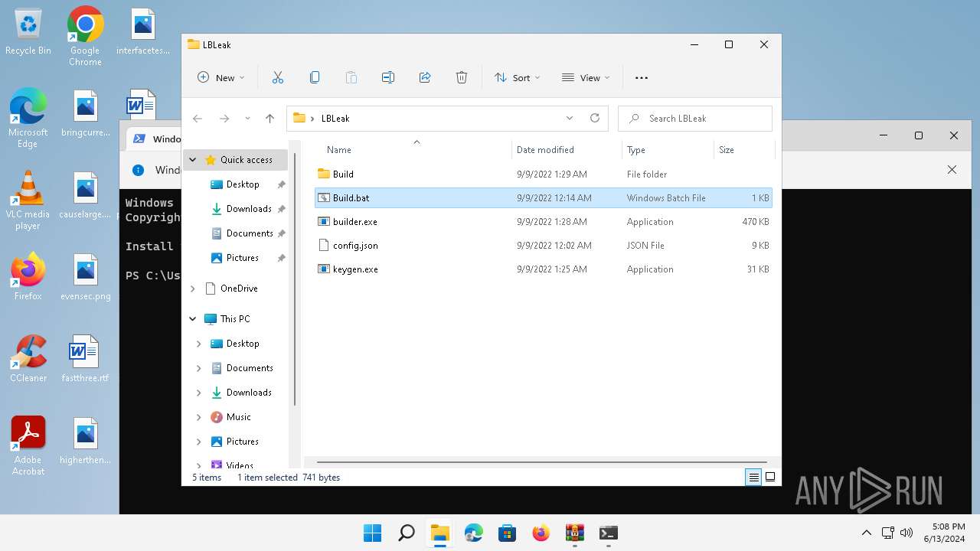Select the Build folder
The height and width of the screenshot is (551, 980).
click(x=543, y=174)
